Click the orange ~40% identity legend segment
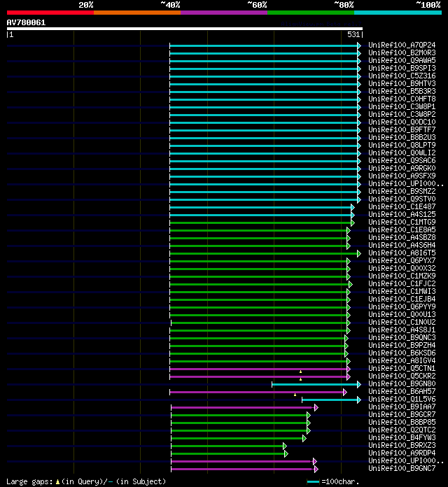This screenshot has width=448, height=487. pos(137,13)
